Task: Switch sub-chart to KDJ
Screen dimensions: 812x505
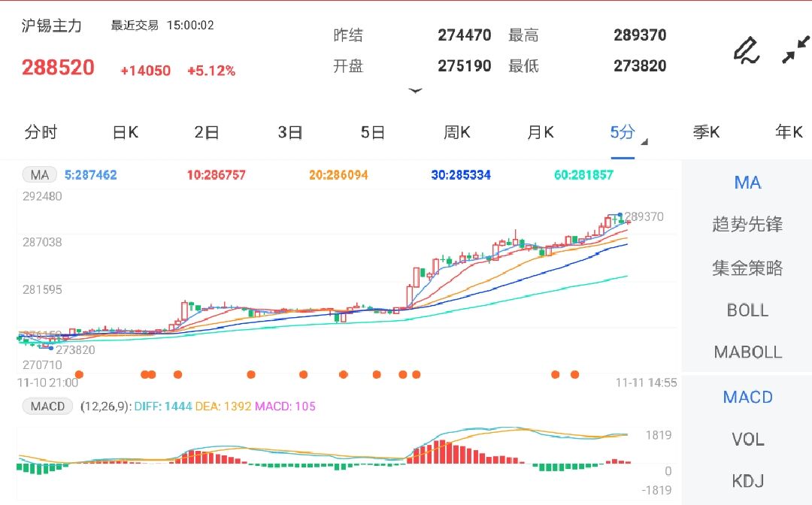Action: (x=747, y=481)
